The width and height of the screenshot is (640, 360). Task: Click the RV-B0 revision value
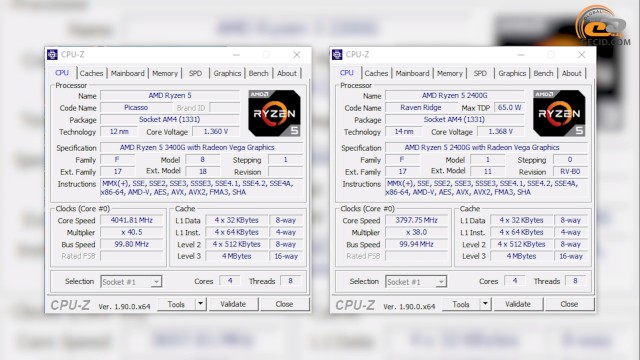571,172
